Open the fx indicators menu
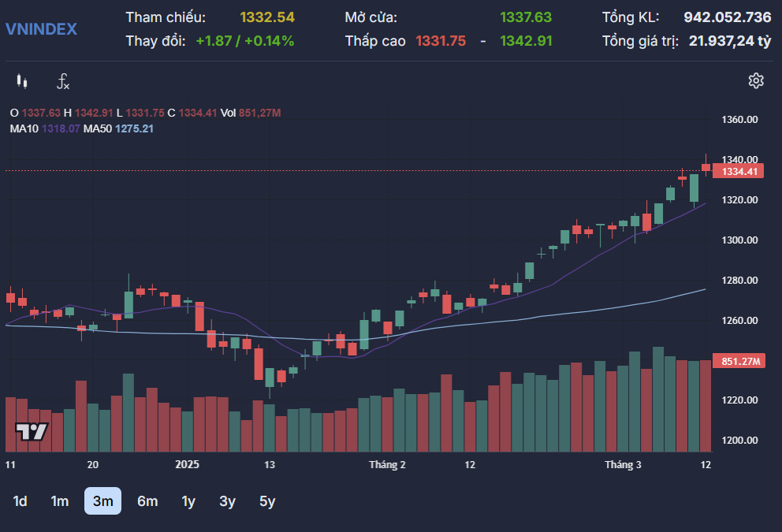 tap(63, 80)
